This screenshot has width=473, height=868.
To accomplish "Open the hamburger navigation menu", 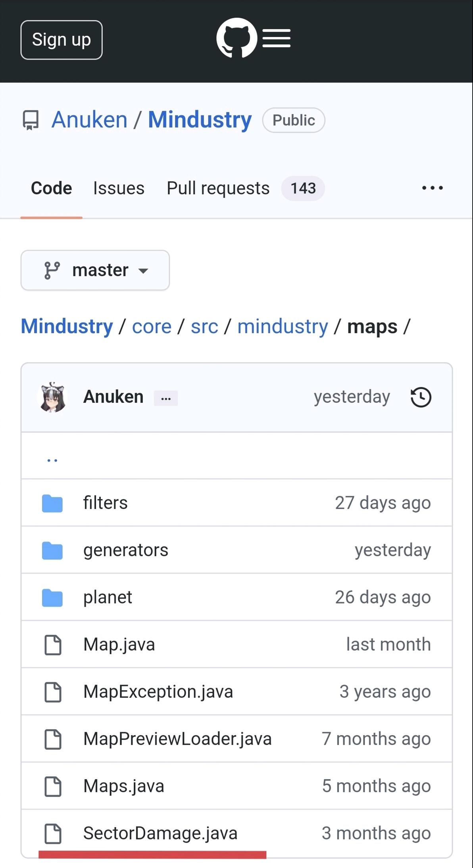I will point(277,38).
